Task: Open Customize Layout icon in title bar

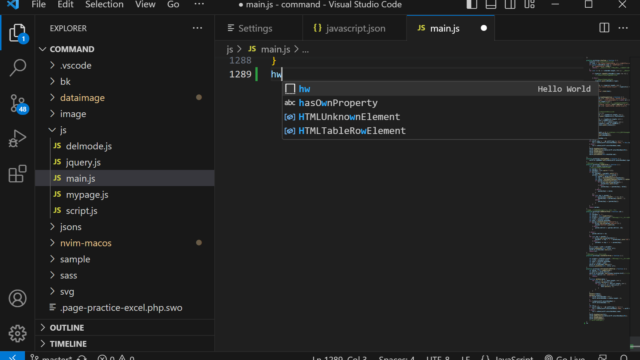Action: tap(529, 4)
